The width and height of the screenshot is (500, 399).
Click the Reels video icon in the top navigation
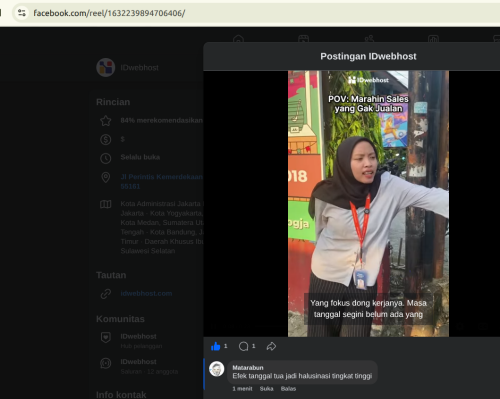click(303, 39)
